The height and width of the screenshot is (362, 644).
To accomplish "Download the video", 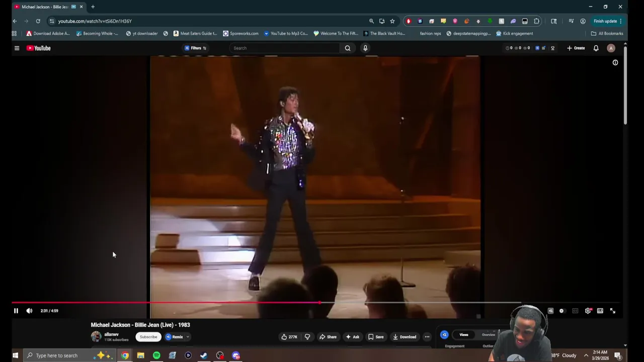I will [x=405, y=337].
